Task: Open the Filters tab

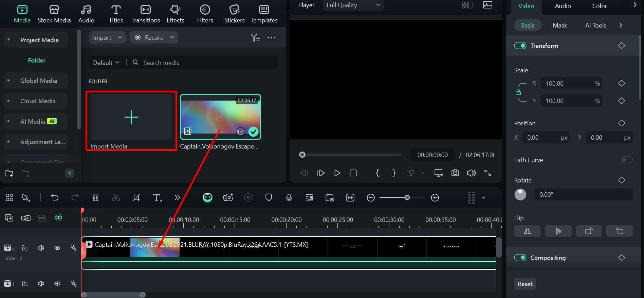Action: tap(205, 14)
